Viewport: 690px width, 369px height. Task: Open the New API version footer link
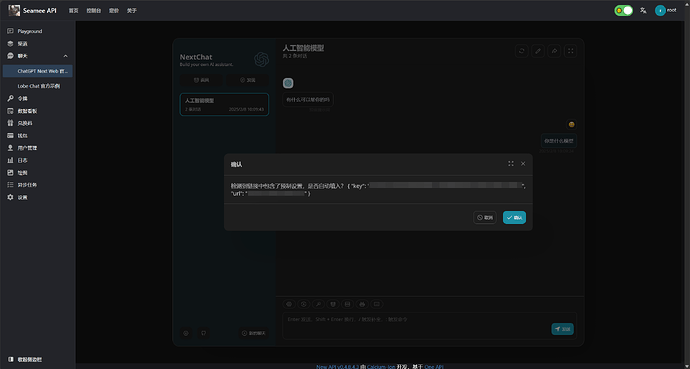(x=338, y=366)
